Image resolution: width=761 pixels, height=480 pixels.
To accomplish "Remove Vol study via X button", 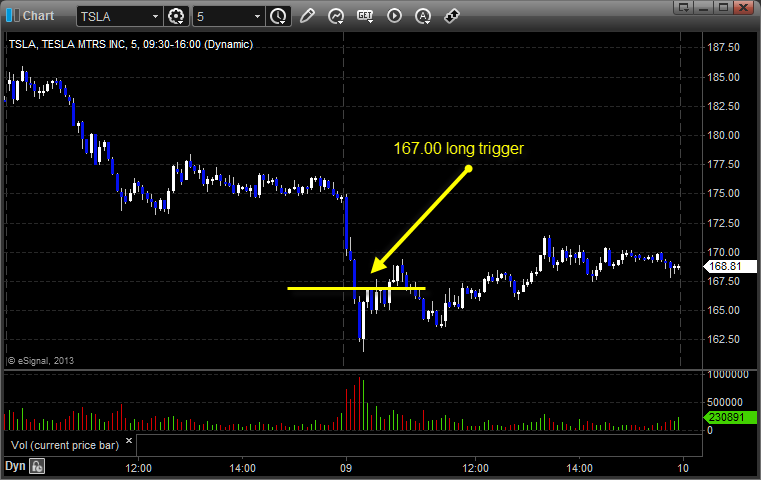I will (129, 441).
